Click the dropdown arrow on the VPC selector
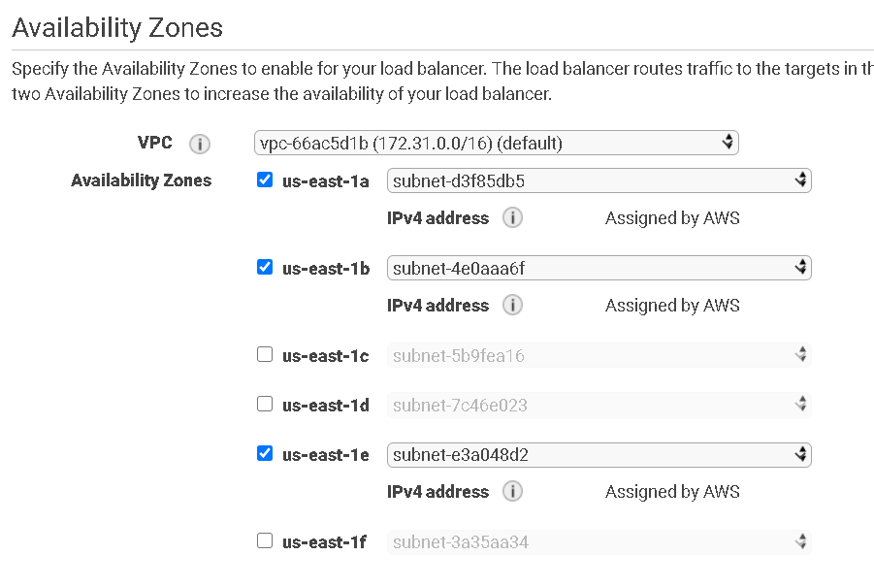Image resolution: width=874 pixels, height=588 pixels. [x=728, y=142]
